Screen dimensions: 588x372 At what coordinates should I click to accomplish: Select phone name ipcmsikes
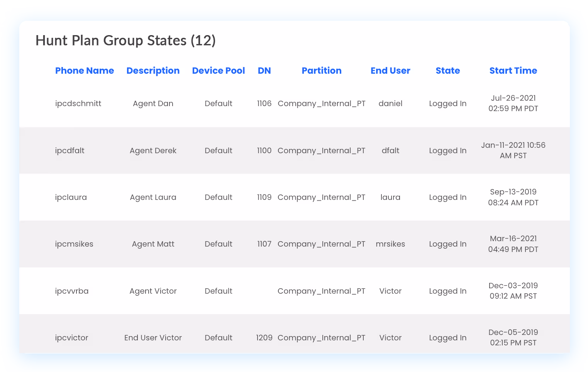(x=74, y=244)
